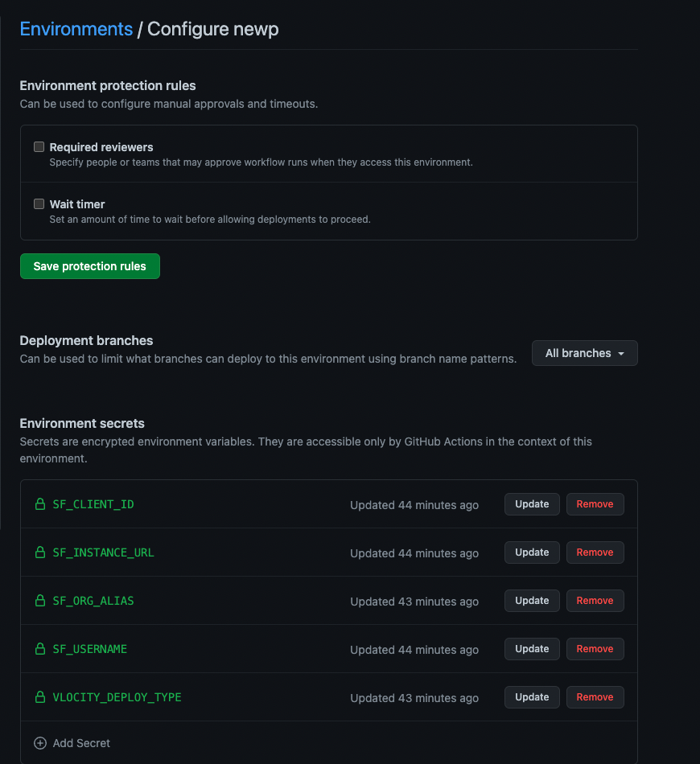The width and height of the screenshot is (700, 764).
Task: Click the caret on the All branches button
Action: point(622,353)
